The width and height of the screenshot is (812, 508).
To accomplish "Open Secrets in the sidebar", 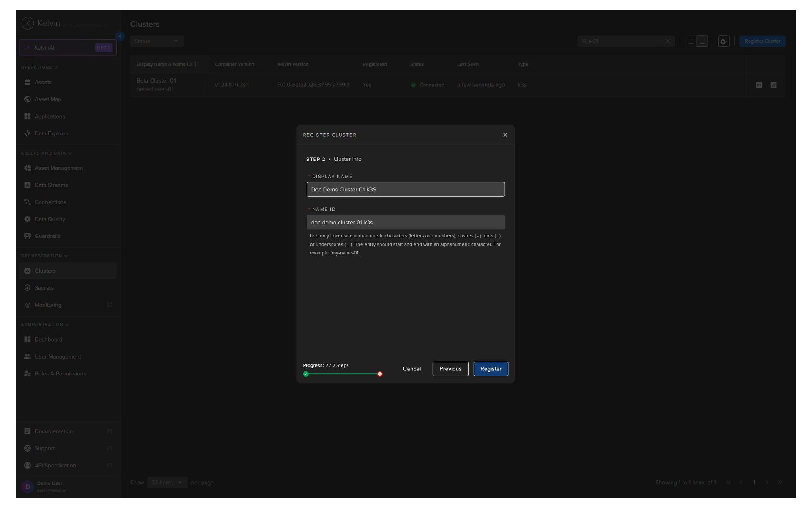I will tap(44, 288).
